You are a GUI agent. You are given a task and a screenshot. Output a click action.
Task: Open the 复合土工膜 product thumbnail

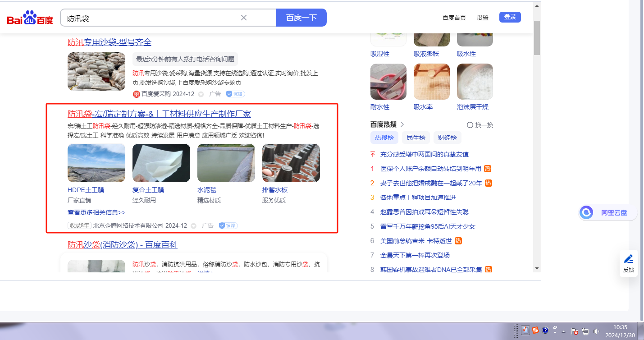coord(161,163)
